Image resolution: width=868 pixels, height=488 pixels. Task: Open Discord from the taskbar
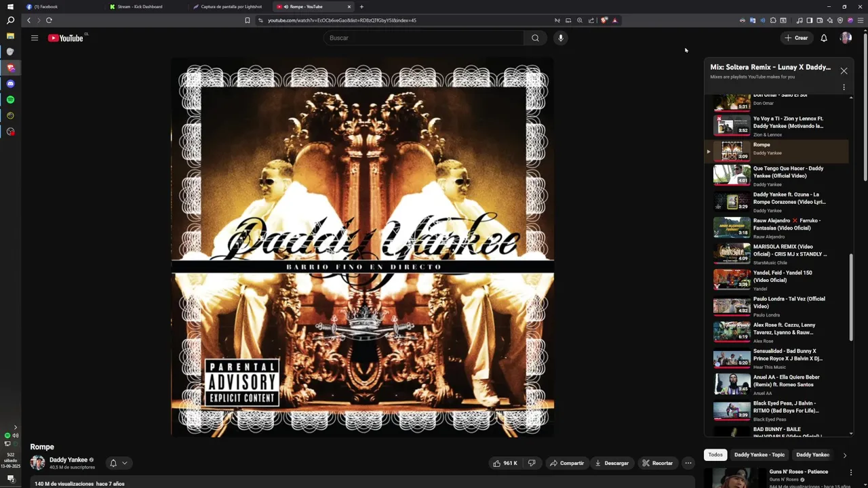10,83
